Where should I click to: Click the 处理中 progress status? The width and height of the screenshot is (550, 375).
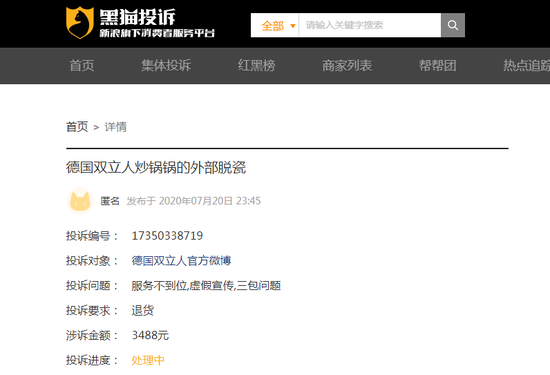point(148,360)
